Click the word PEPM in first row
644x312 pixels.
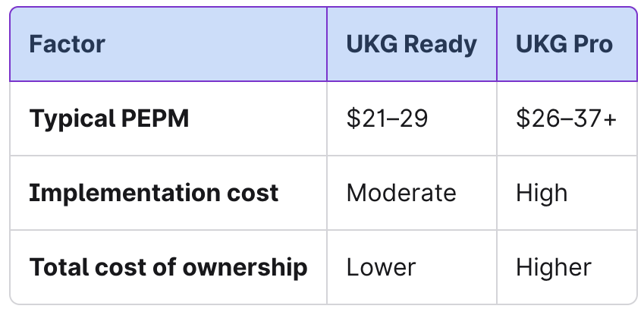[155, 118]
